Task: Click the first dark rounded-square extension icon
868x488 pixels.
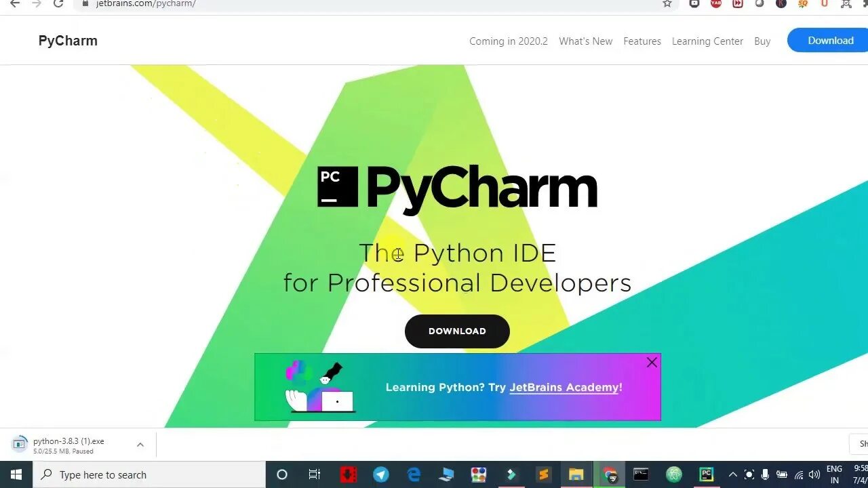Action: click(x=694, y=3)
